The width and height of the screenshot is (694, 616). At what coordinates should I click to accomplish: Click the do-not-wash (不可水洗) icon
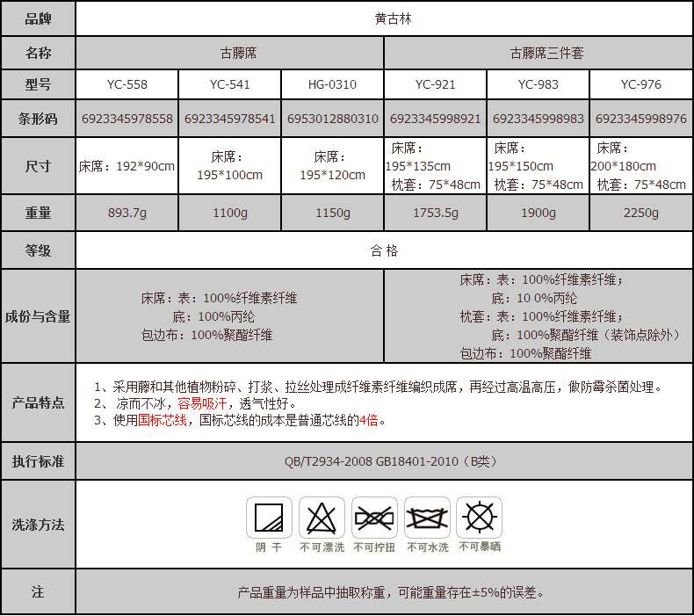pos(427,518)
